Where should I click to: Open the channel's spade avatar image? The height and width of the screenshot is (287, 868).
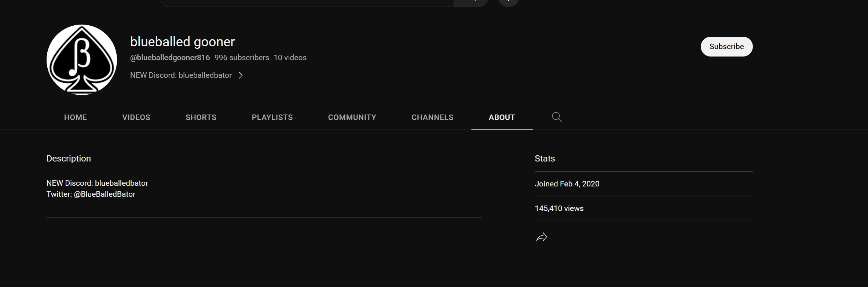tap(82, 60)
